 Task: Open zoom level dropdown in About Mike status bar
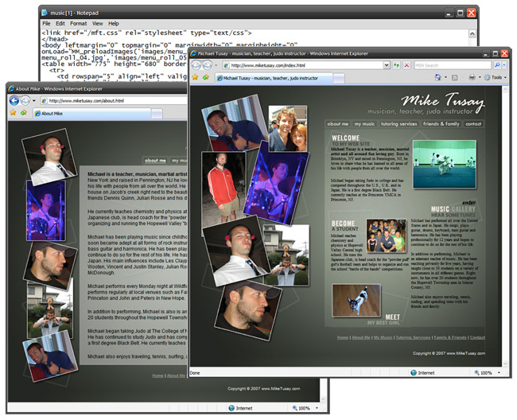(x=317, y=408)
